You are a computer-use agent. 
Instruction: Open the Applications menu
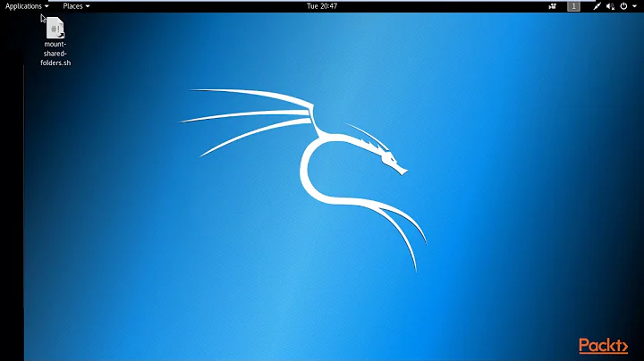[x=27, y=6]
